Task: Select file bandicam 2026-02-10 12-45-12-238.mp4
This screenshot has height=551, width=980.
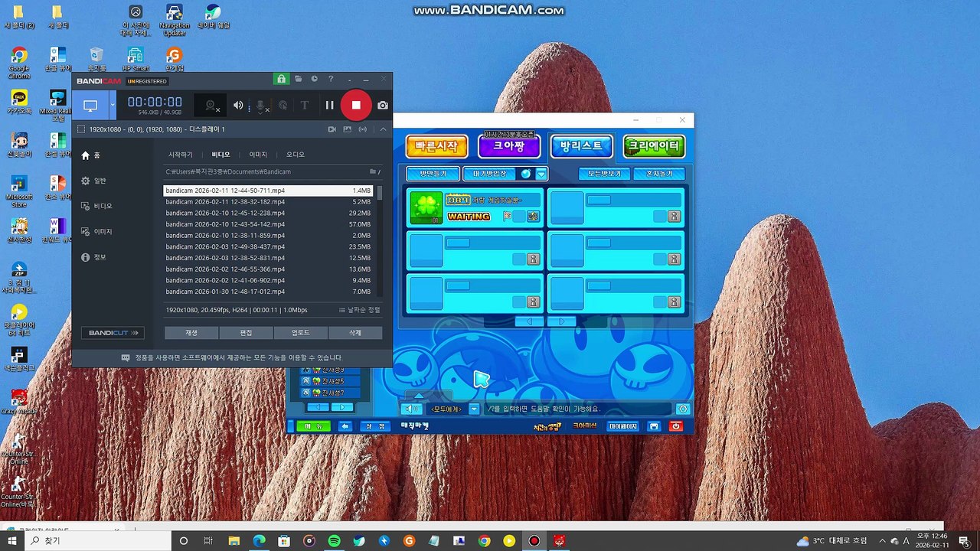Action: 269,213
